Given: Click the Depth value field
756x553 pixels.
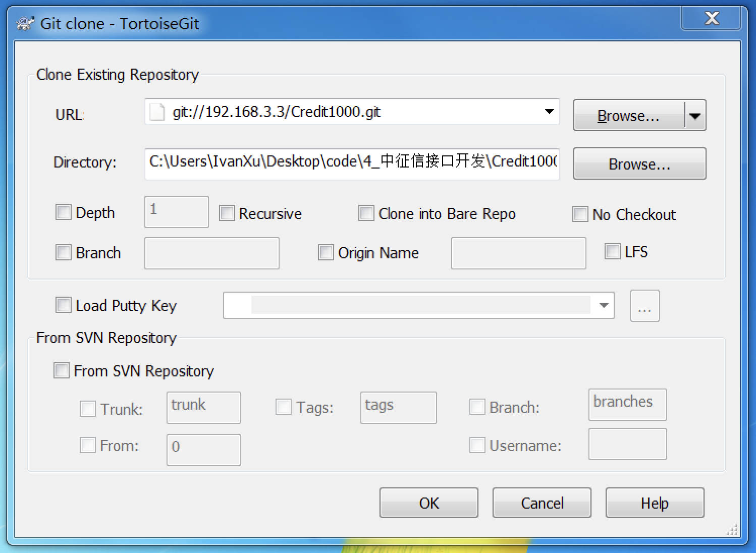Looking at the screenshot, I should (177, 212).
